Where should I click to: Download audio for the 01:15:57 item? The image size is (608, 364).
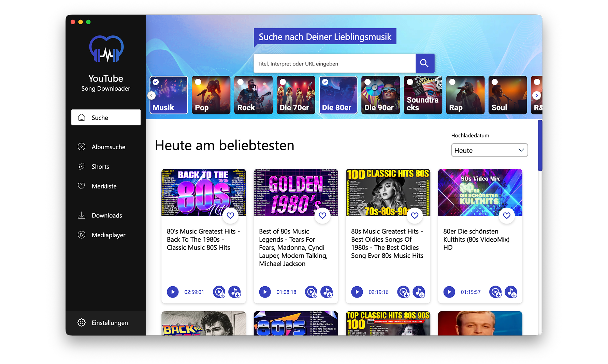coord(511,292)
